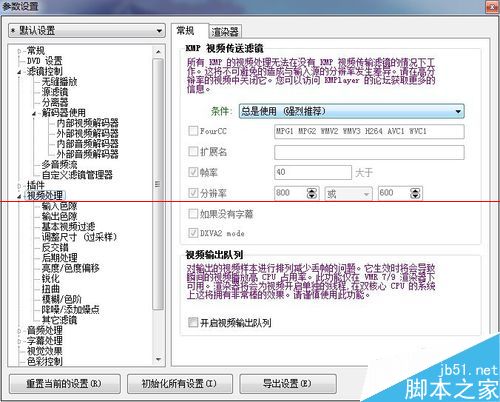Click the tree scrollbar thumb
Screen dimensions: 500x402
coord(158,184)
